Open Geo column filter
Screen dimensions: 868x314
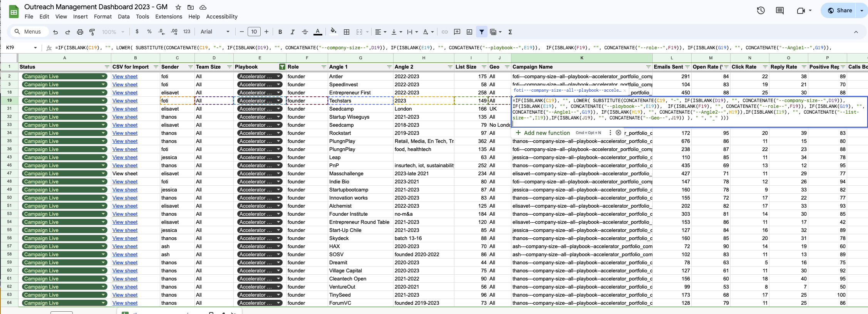tap(507, 67)
